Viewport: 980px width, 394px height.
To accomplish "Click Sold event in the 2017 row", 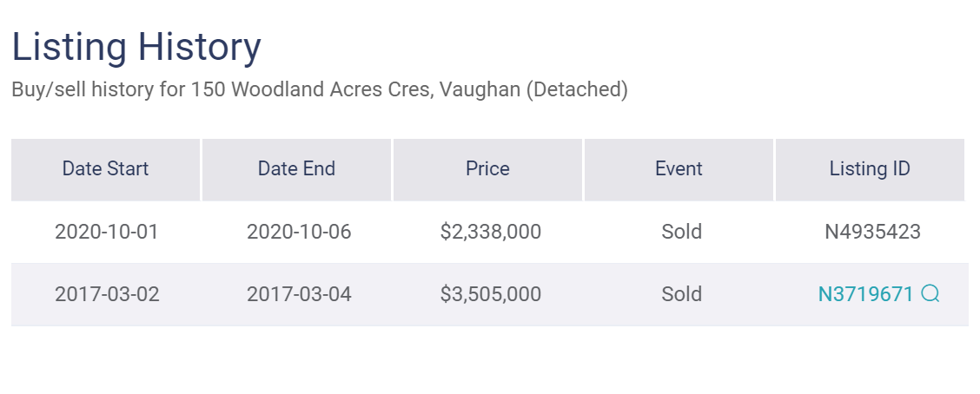I will pyautogui.click(x=682, y=294).
